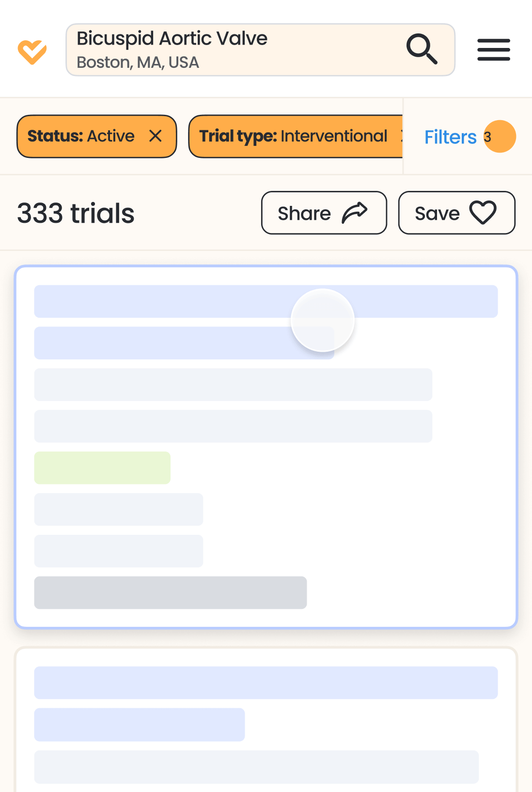Open the Filters panel link
This screenshot has height=792, width=532.
pos(450,137)
